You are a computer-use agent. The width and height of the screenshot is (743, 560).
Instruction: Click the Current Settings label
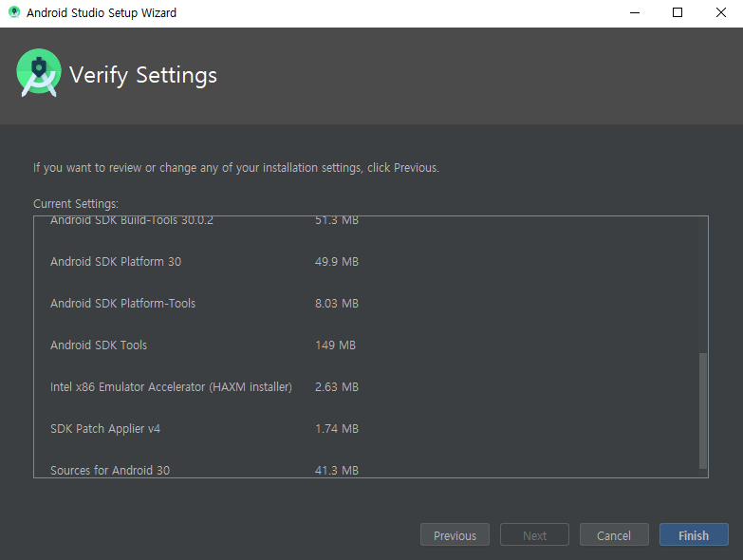tap(76, 204)
